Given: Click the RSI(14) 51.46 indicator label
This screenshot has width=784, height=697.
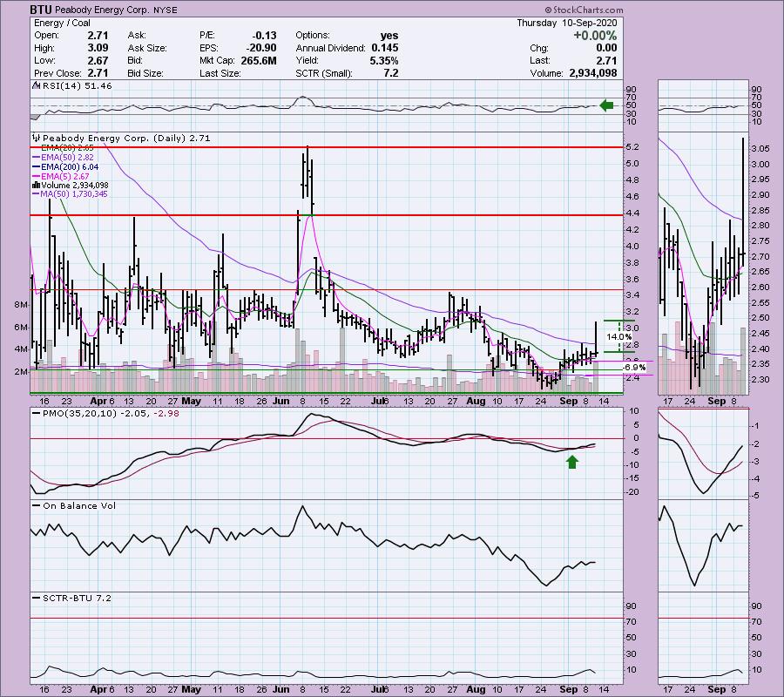Looking at the screenshot, I should [x=77, y=86].
